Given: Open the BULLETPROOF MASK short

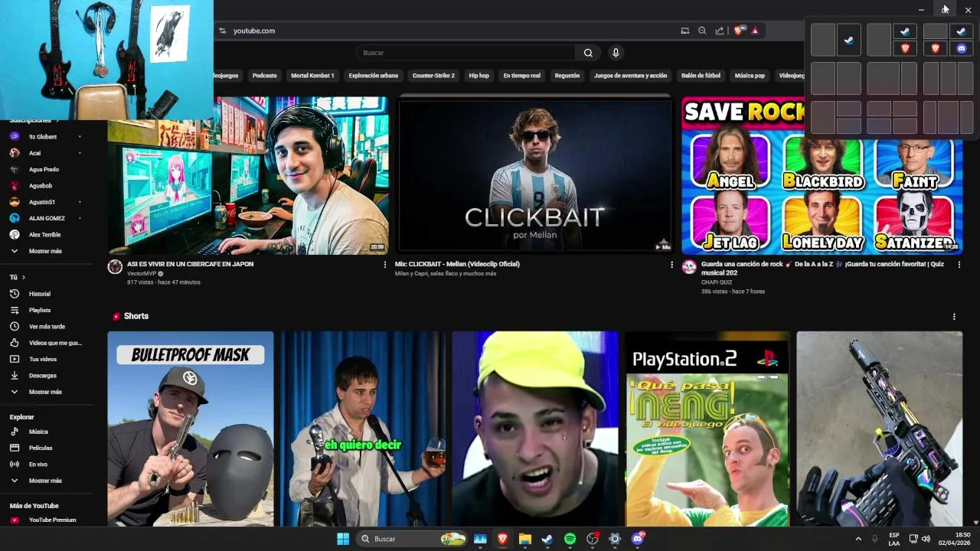Looking at the screenshot, I should click(191, 429).
